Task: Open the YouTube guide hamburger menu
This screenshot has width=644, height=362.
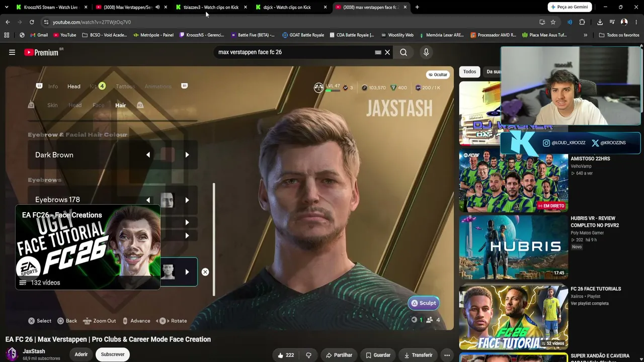Action: [x=12, y=52]
